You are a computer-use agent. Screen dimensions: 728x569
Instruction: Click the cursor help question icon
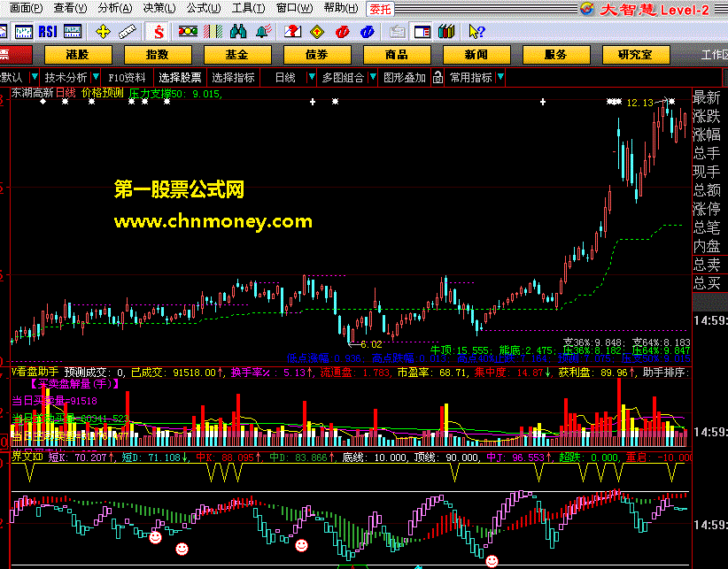tap(476, 32)
